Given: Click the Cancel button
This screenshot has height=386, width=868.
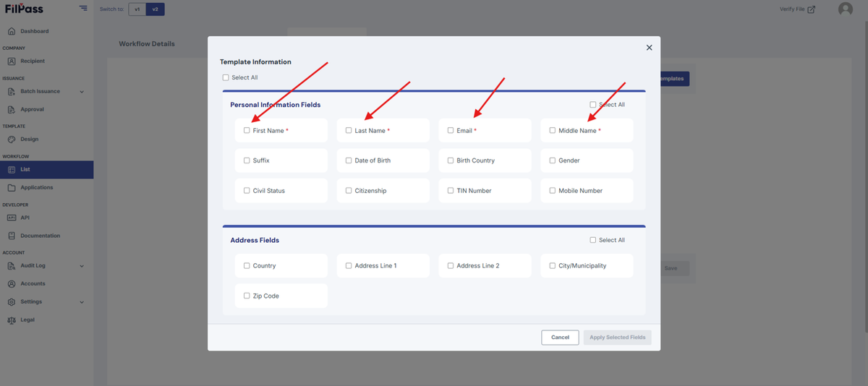Looking at the screenshot, I should tap(560, 338).
